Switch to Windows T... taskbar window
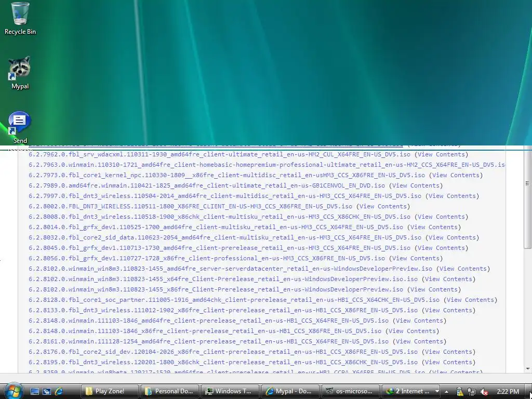 (x=230, y=391)
